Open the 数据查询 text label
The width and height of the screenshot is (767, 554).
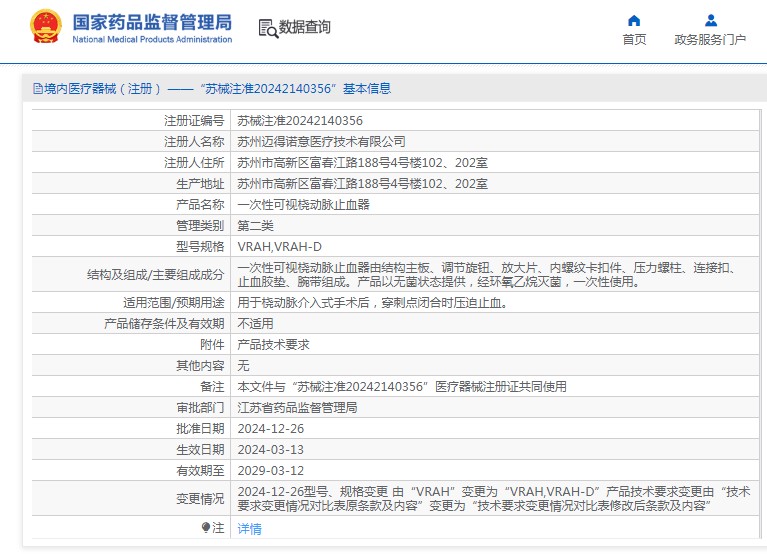click(x=305, y=28)
